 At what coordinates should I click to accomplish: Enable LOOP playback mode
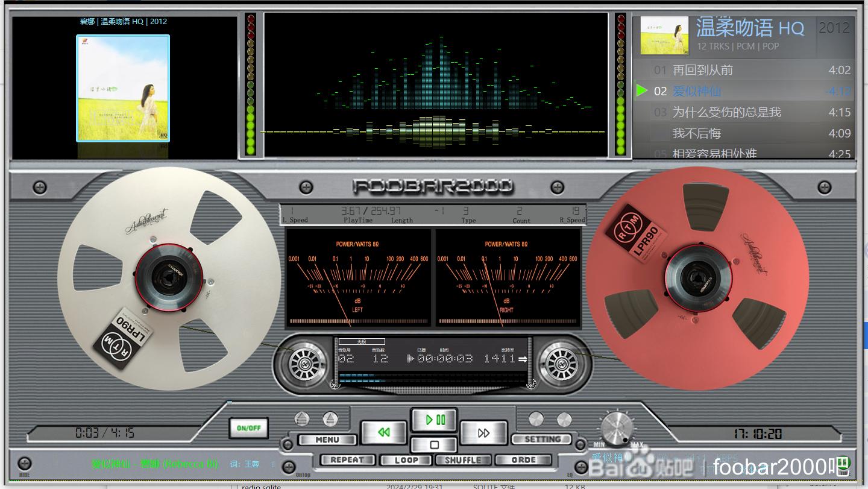(406, 460)
